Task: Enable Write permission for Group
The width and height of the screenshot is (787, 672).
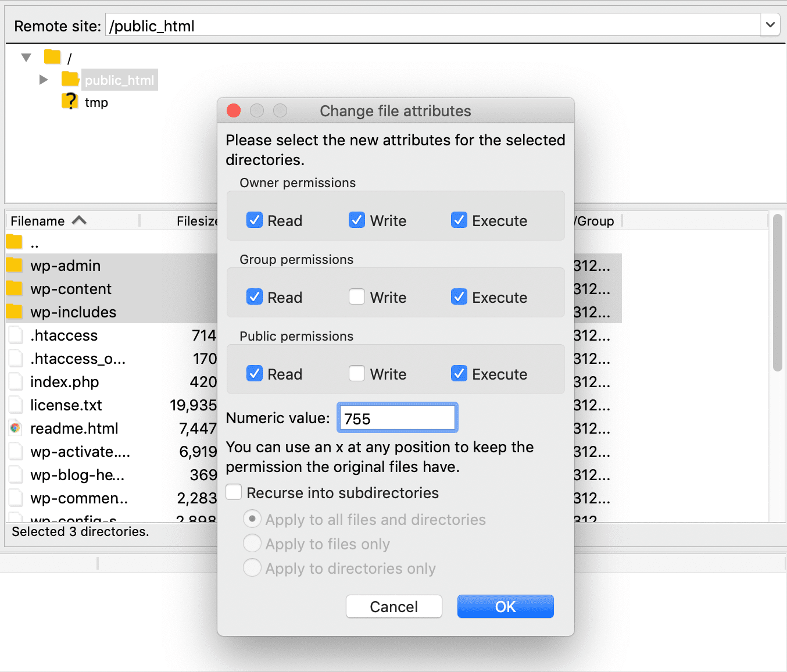Action: pyautogui.click(x=356, y=296)
